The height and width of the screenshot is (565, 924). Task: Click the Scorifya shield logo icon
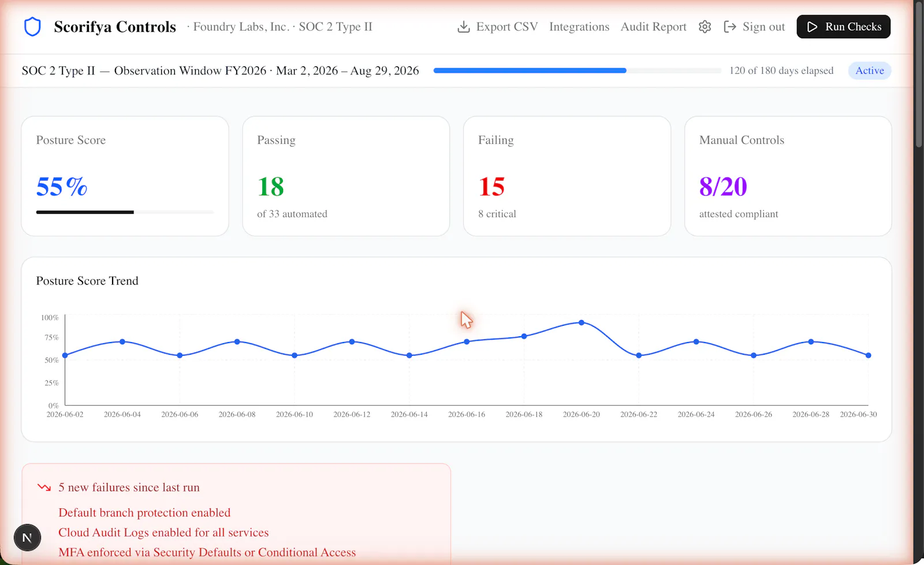pyautogui.click(x=32, y=27)
